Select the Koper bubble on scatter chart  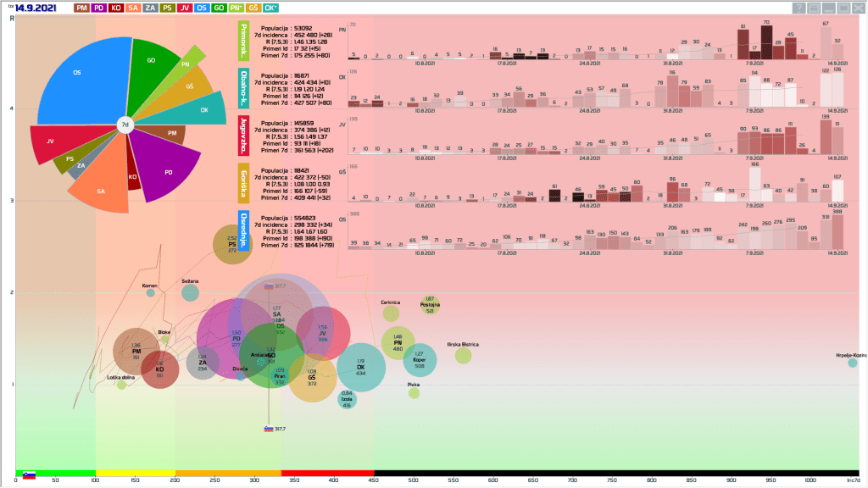click(x=419, y=359)
